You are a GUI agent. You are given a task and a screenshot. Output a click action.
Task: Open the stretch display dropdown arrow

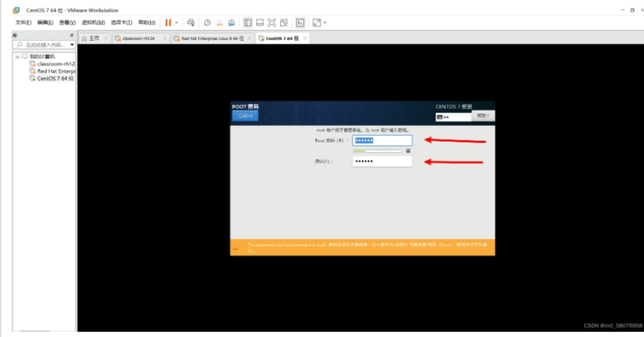click(325, 23)
